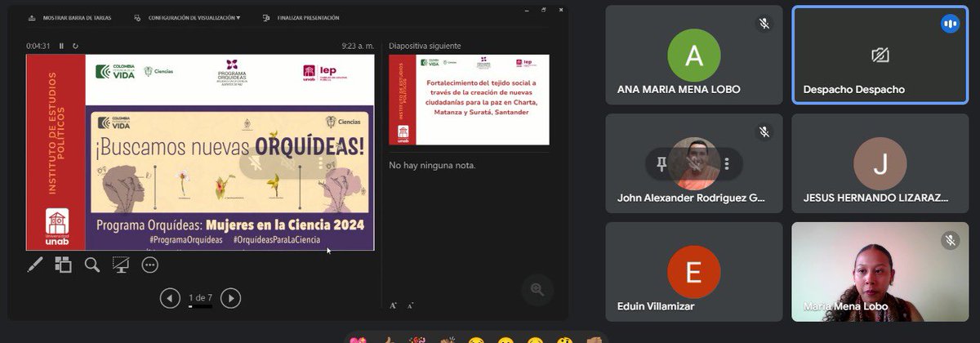This screenshot has width=980, height=343.
Task: Click the round zoom overlay button
Action: 537,289
